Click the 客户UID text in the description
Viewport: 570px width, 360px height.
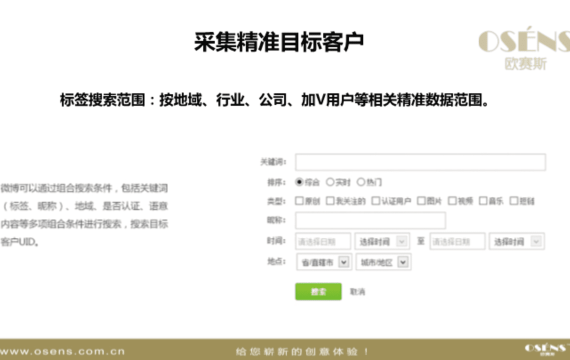[19, 241]
